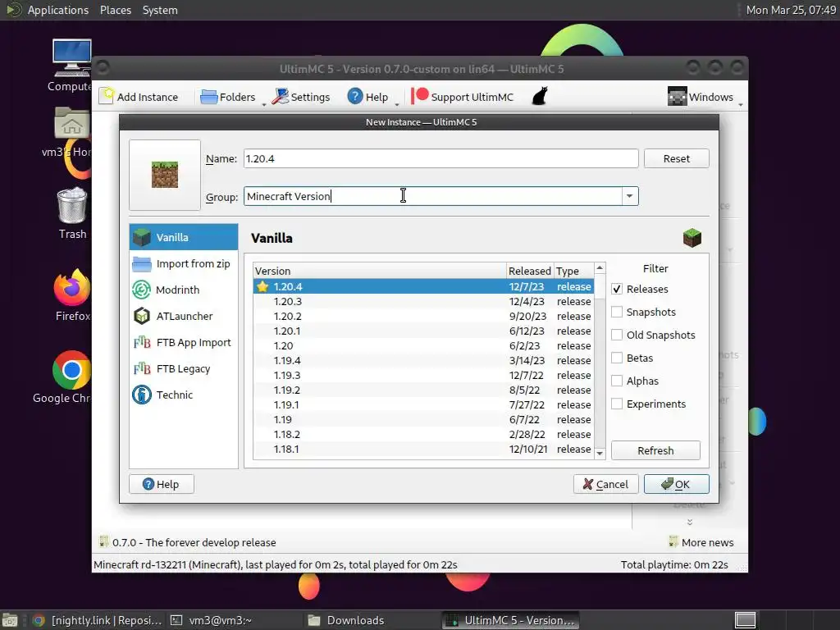Click the ATLauncher cube icon
The image size is (840, 630).
(141, 316)
